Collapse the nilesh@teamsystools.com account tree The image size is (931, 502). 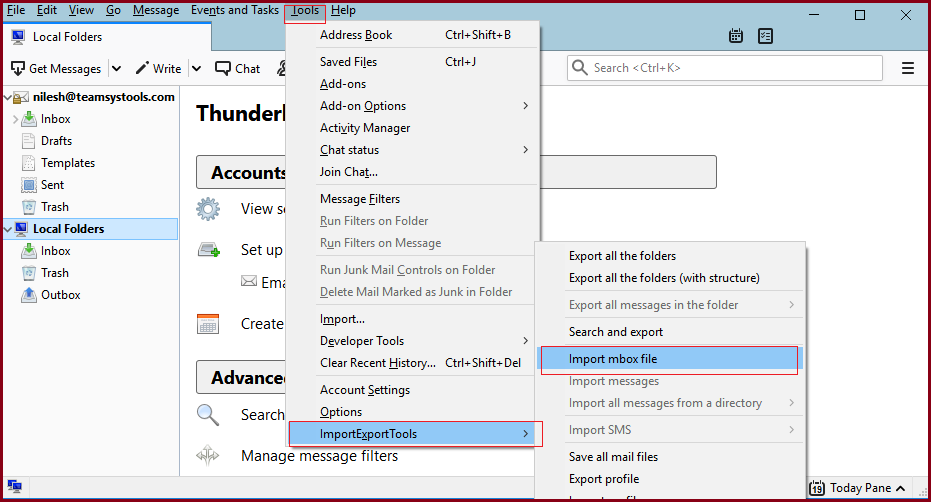click(x=8, y=97)
